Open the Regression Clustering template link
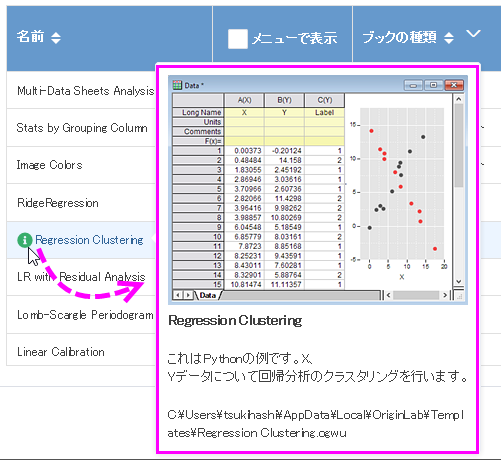 coord(89,240)
